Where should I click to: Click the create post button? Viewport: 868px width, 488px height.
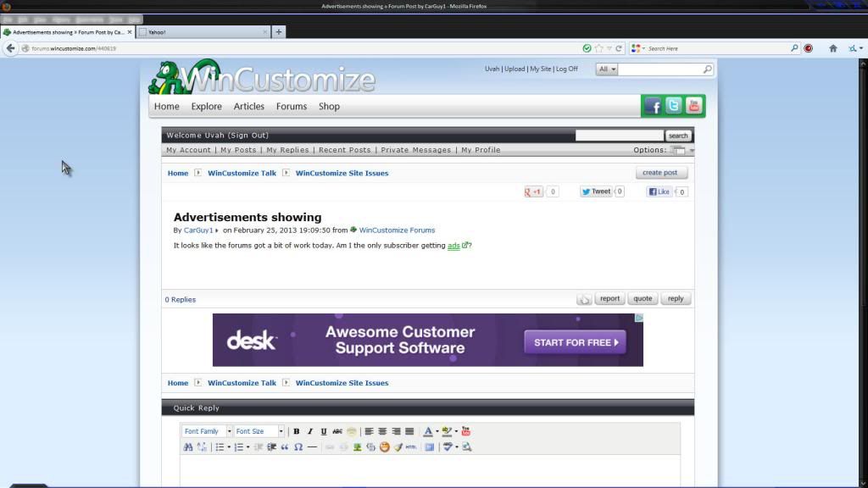pyautogui.click(x=660, y=173)
